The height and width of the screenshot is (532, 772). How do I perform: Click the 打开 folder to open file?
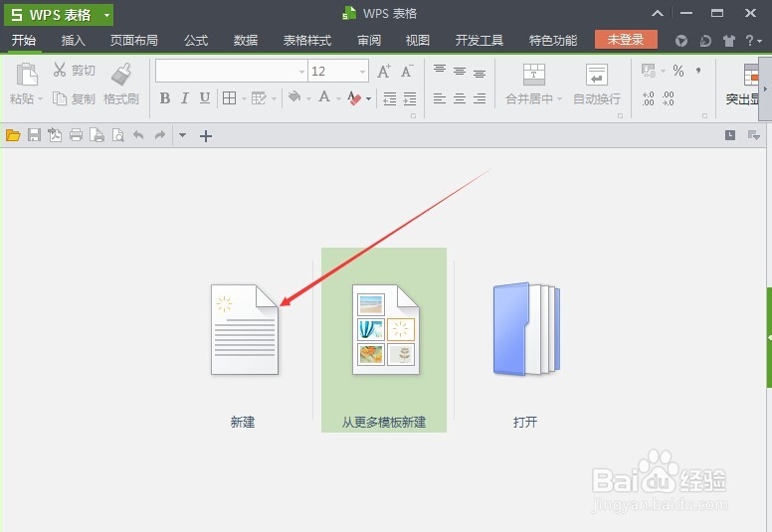[x=526, y=329]
